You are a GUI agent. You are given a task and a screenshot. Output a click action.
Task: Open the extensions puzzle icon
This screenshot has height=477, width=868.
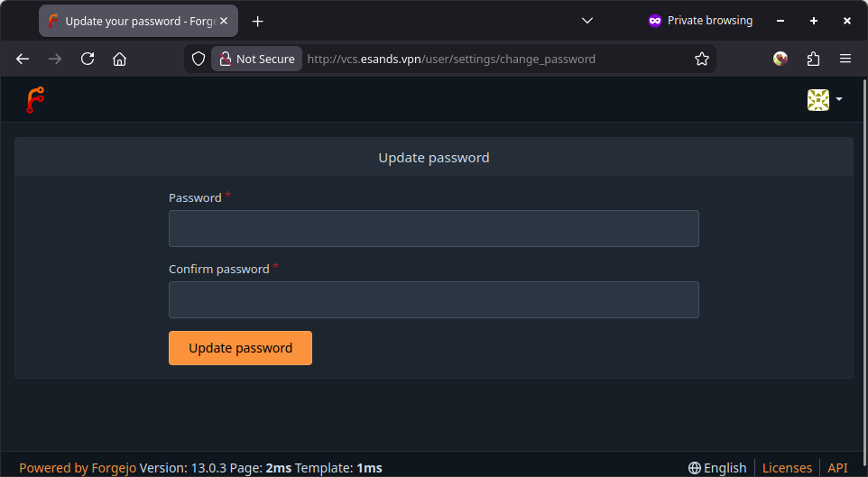813,59
